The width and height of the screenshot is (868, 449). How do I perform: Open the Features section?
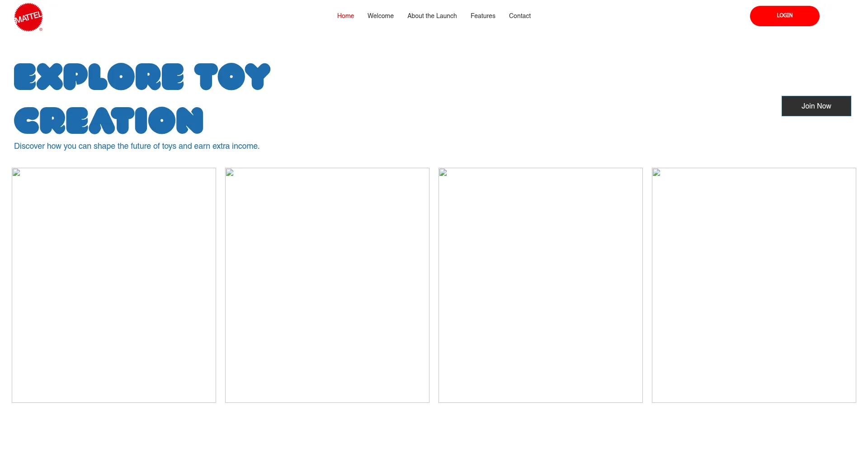[x=483, y=16]
